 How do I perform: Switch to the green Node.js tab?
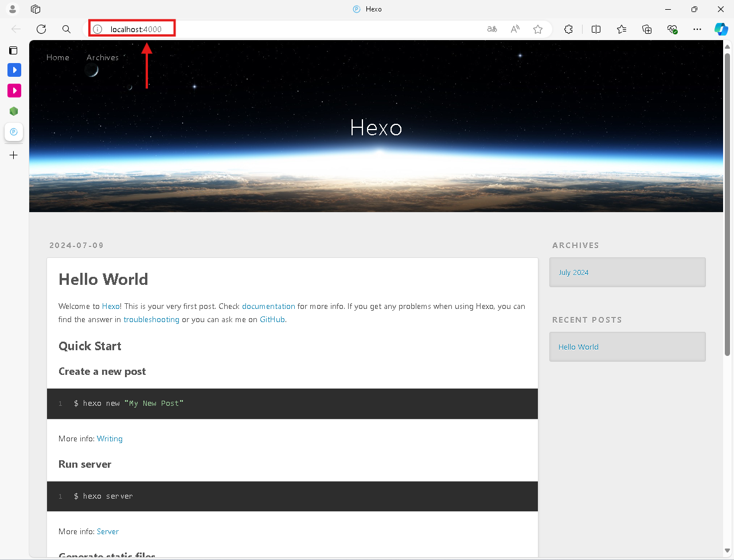click(14, 111)
